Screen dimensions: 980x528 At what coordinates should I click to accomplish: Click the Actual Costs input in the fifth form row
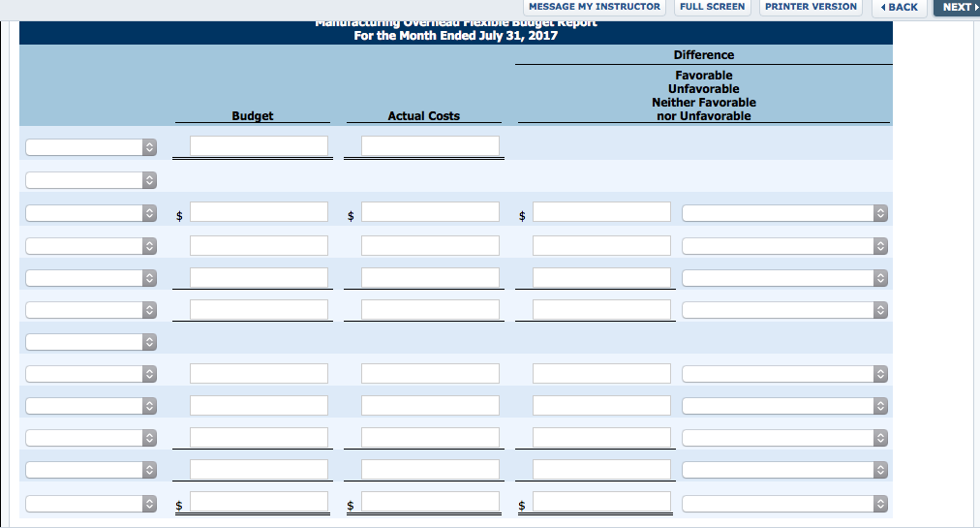(430, 277)
